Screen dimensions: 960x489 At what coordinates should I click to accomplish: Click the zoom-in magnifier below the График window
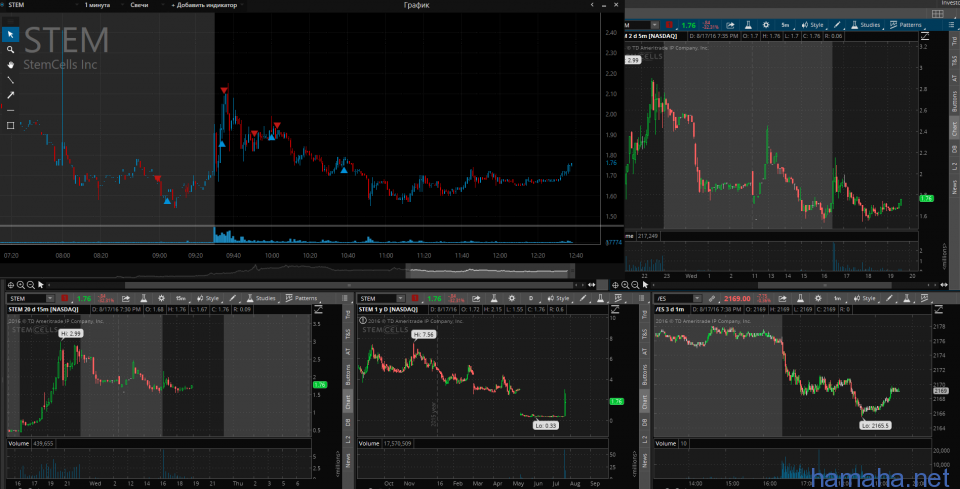point(20,285)
